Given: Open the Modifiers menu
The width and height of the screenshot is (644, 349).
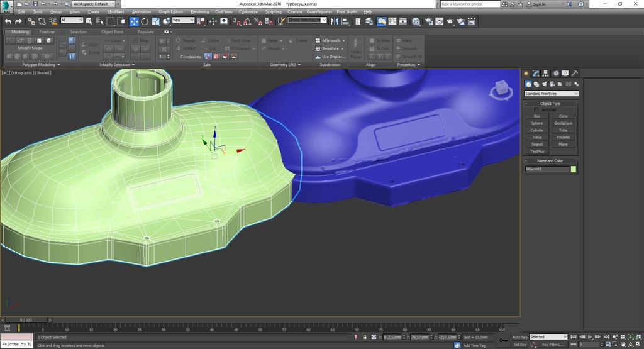Looking at the screenshot, I should (116, 11).
